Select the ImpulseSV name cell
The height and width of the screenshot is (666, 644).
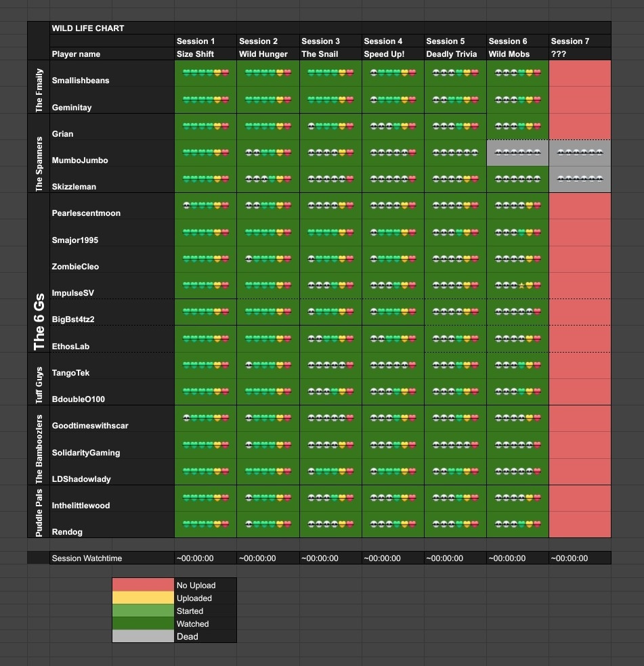(112, 286)
